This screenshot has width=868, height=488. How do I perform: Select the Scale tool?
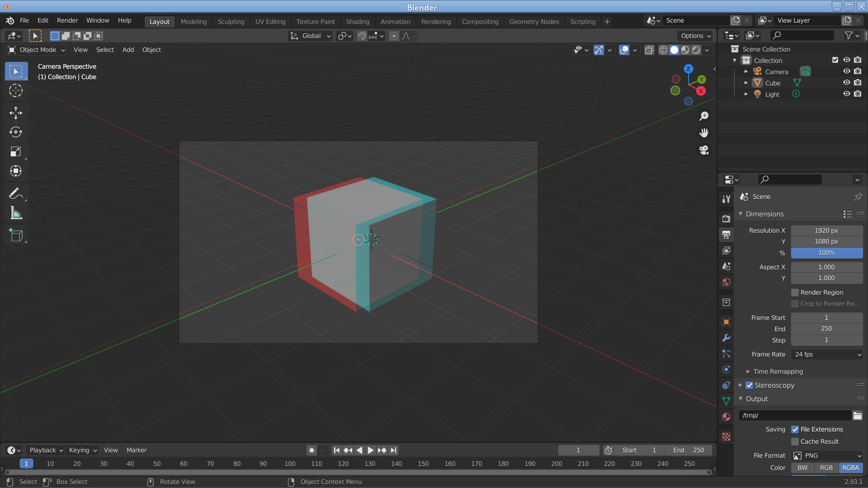[16, 151]
